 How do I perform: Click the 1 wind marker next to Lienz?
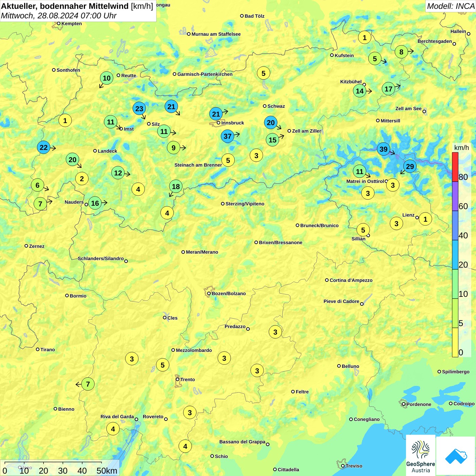pos(425,219)
